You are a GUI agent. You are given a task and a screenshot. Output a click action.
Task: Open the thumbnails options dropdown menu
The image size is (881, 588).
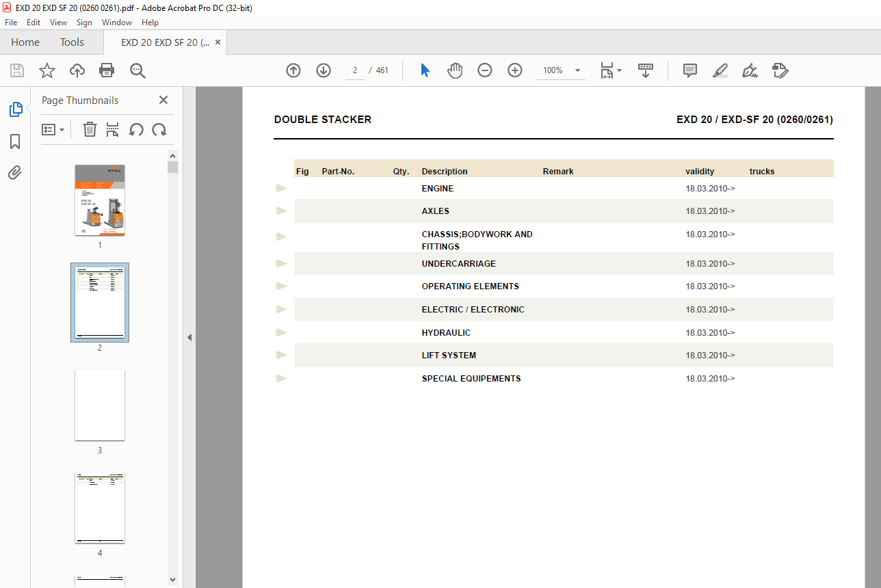pyautogui.click(x=53, y=129)
